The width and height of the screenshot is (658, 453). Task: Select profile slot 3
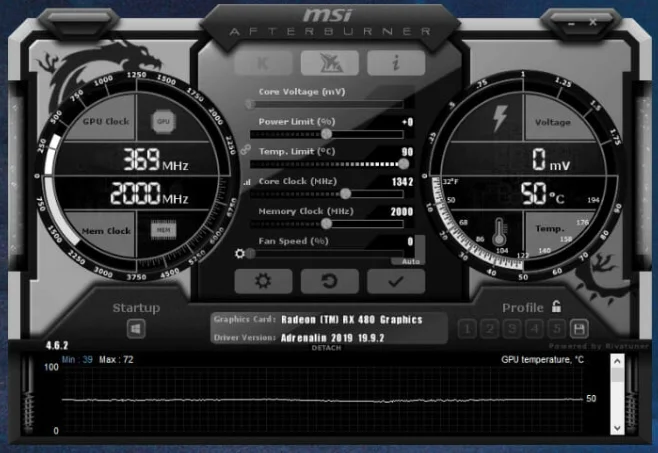(x=512, y=329)
